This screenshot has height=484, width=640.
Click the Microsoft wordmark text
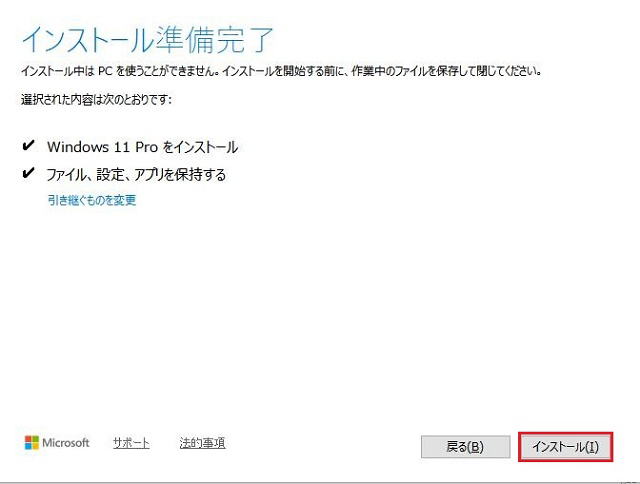(x=65, y=443)
